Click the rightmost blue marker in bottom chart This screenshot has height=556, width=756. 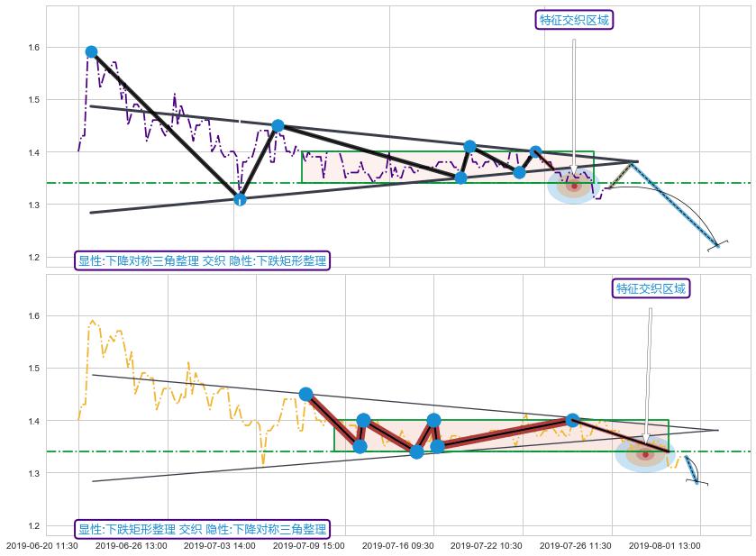[572, 420]
